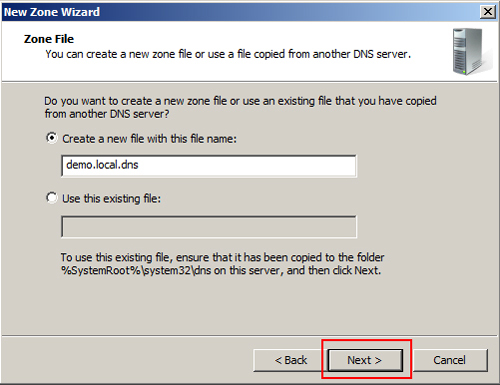Click the server tower icon in header
Screen dimensions: 500x385
(471, 52)
